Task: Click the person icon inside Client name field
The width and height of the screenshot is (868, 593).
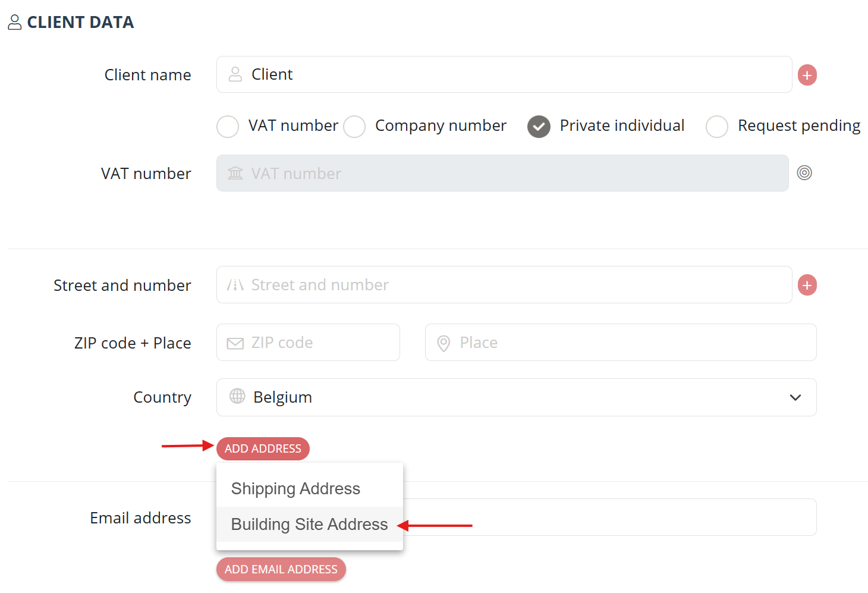Action: coord(235,74)
